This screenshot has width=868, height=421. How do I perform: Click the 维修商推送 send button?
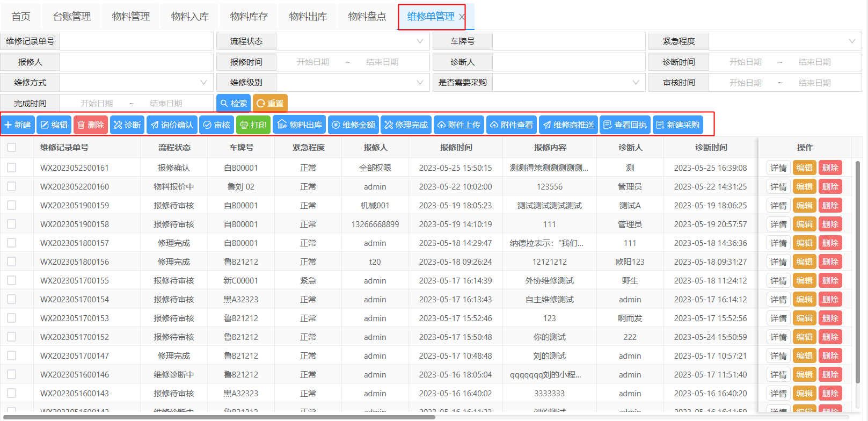click(x=568, y=125)
